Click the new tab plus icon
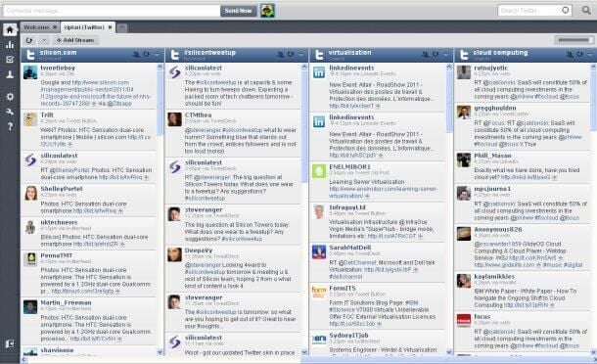Viewport: 597px width, 364px height. (x=121, y=27)
